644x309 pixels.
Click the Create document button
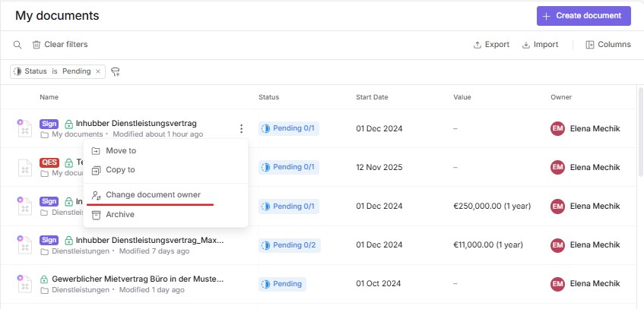583,16
